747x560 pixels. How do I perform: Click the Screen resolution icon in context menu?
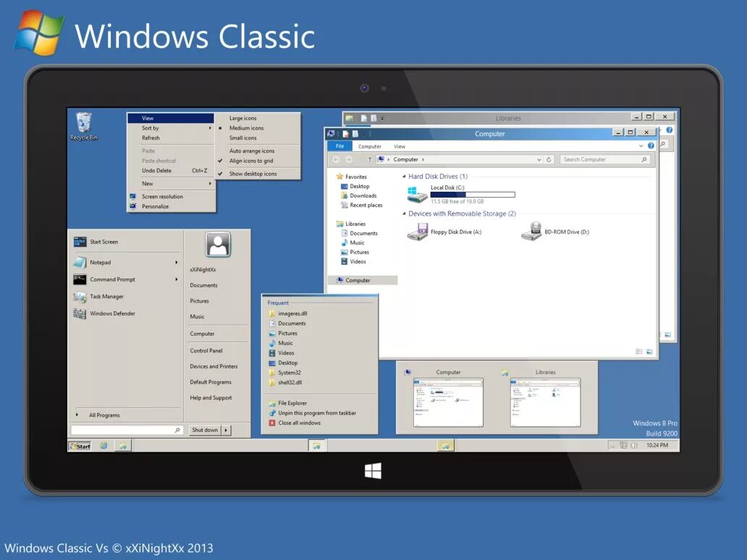pyautogui.click(x=133, y=196)
